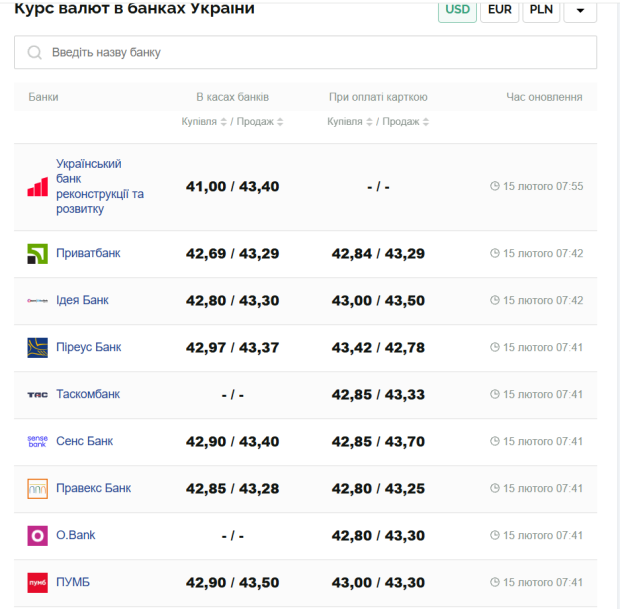Open the Ідея Банк link
This screenshot has height=609, width=620.
[x=82, y=301]
